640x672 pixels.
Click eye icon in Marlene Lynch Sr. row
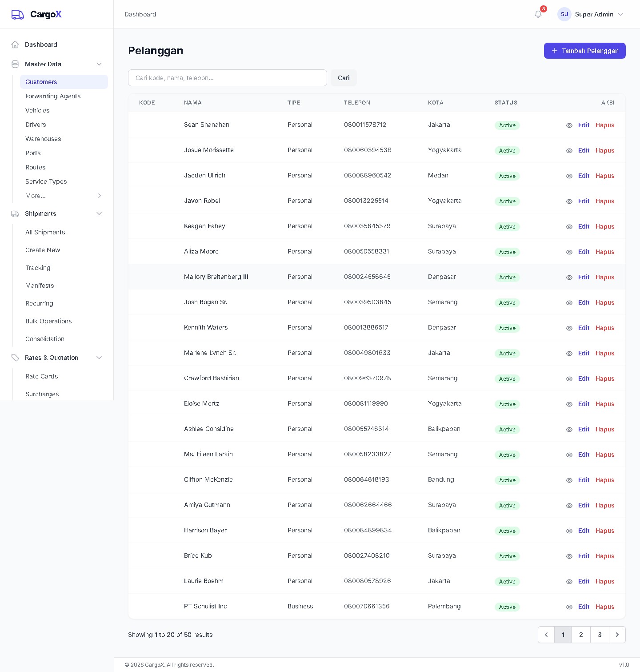[569, 354]
